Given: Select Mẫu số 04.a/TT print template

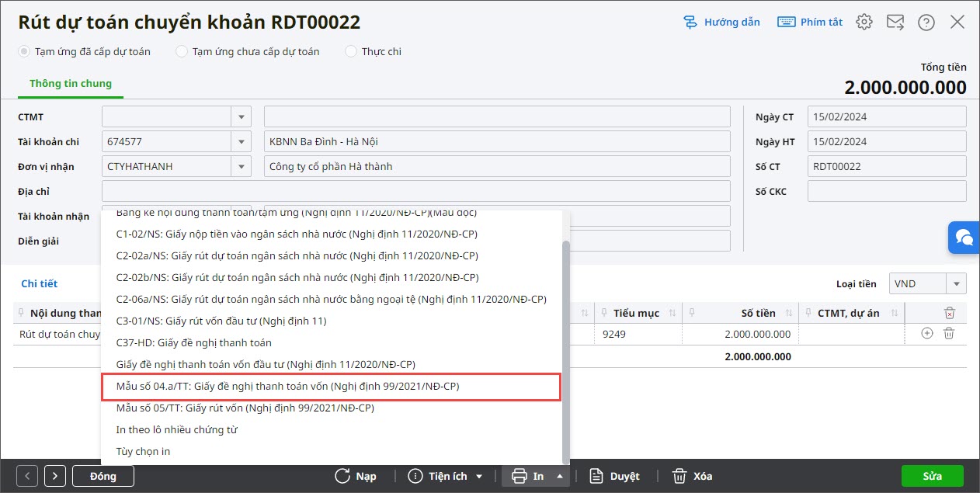Looking at the screenshot, I should tap(332, 387).
